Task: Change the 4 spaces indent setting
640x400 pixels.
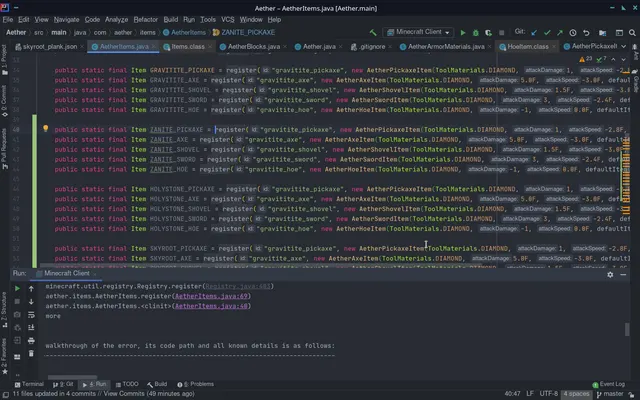Action: (x=576, y=394)
